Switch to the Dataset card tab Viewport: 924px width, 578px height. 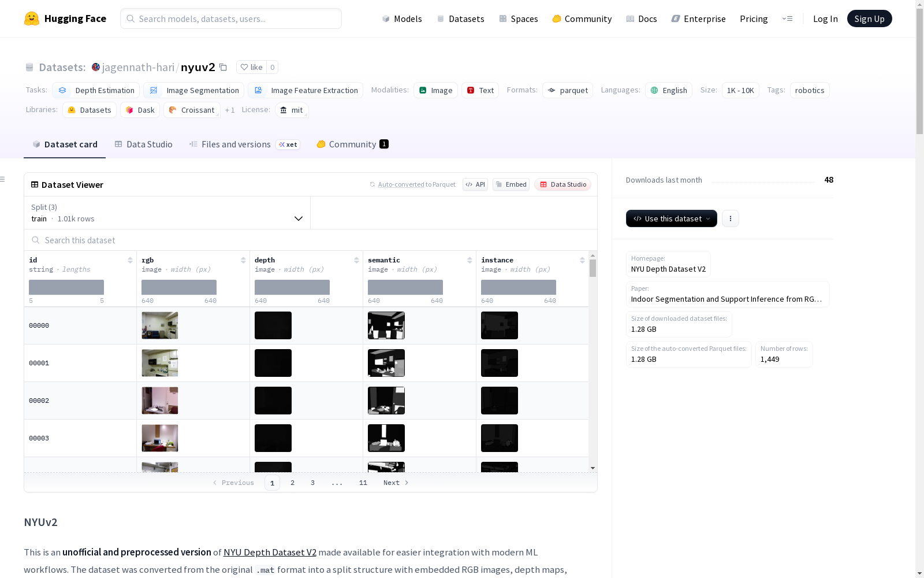65,144
